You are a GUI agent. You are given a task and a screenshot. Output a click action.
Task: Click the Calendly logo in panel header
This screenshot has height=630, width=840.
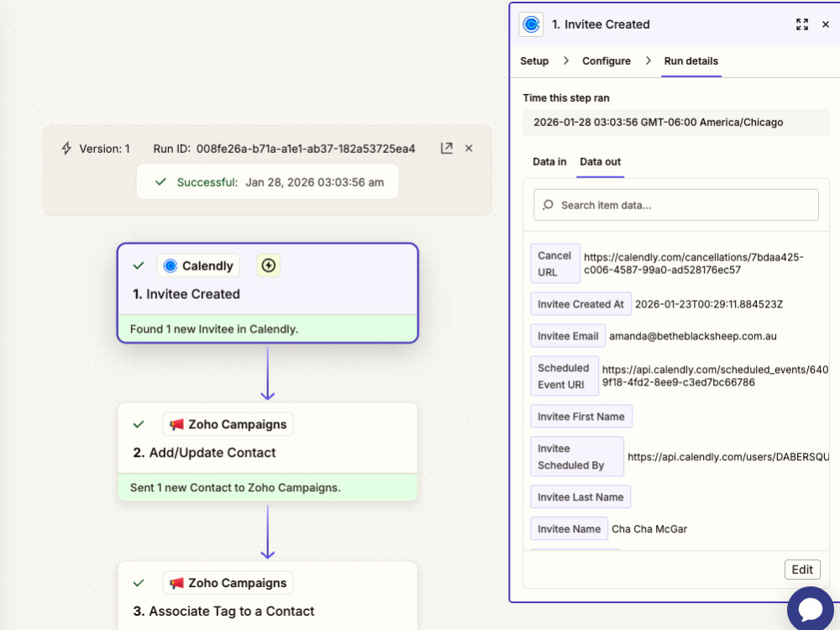531,24
